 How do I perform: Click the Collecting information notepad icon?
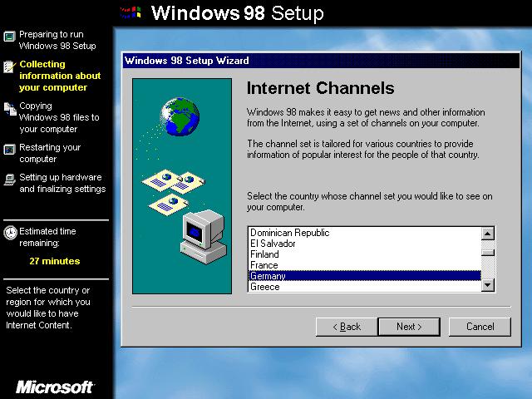pos(9,66)
